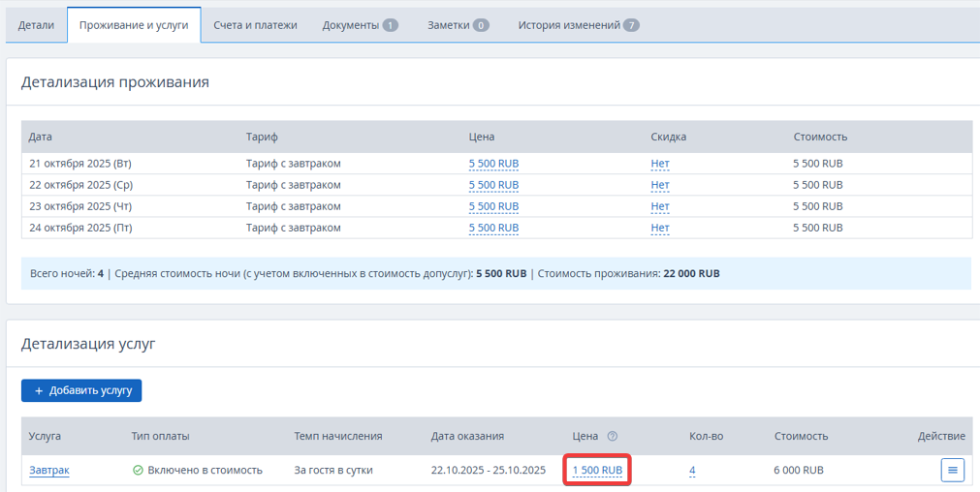
Task: Open the Документы tab
Action: pyautogui.click(x=360, y=25)
